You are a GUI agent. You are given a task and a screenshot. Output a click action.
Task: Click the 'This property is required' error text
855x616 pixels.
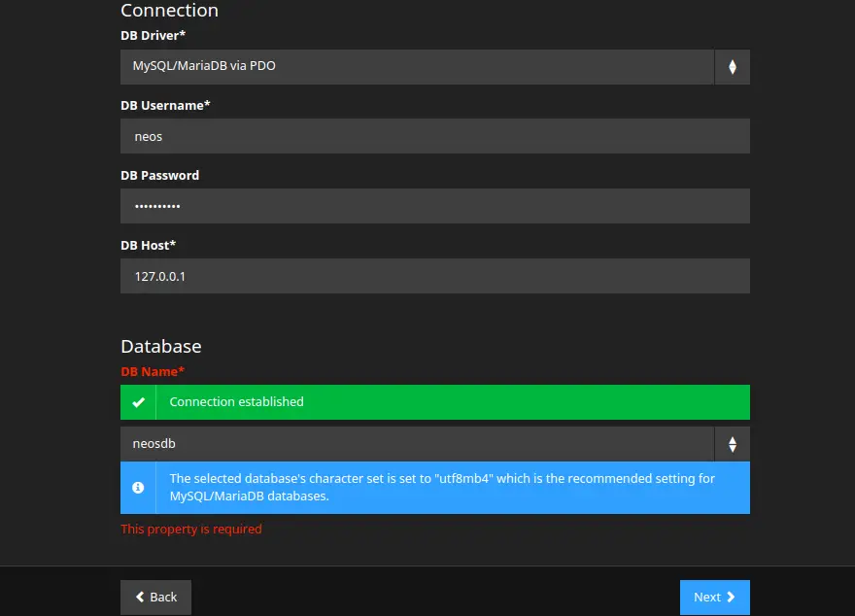[x=191, y=530]
